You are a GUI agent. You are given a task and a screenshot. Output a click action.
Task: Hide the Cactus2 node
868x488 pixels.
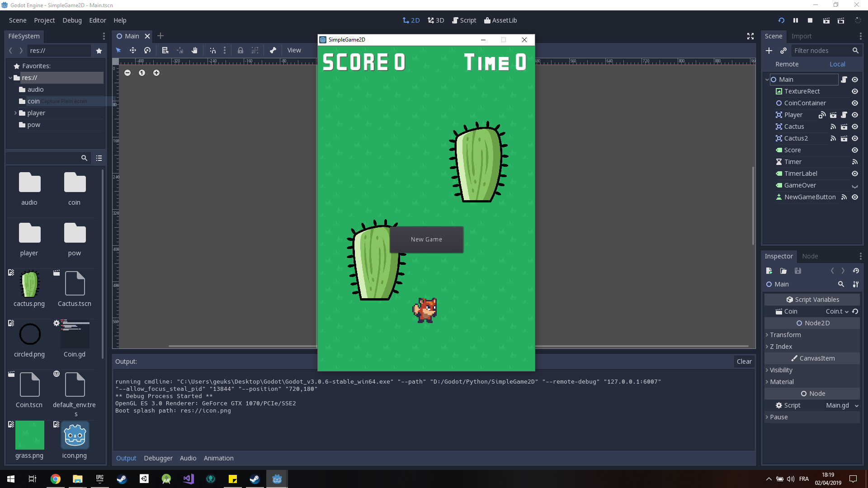coord(855,138)
